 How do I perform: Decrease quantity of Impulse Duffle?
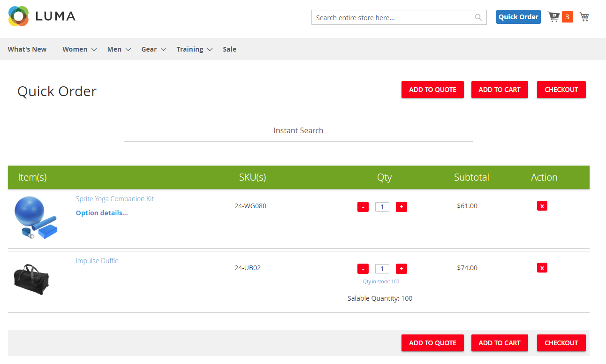363,269
